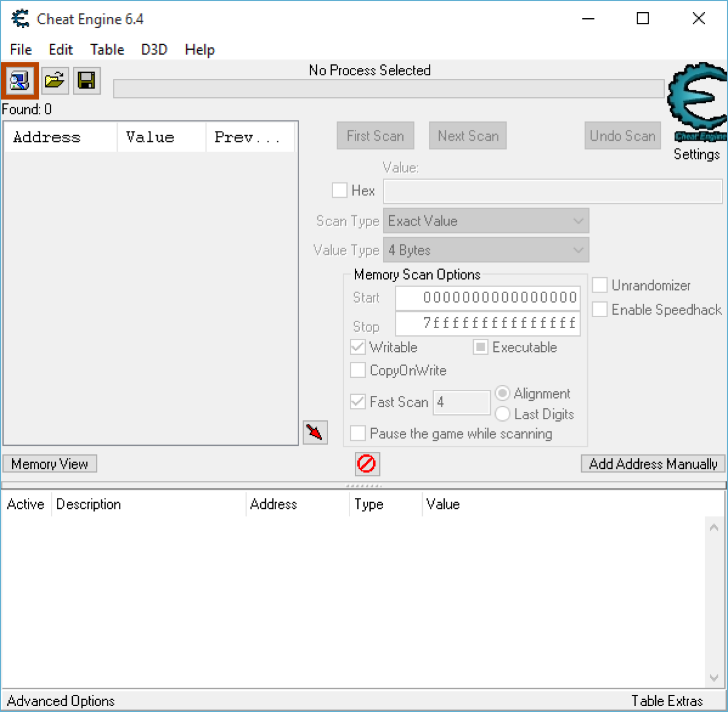Screen dimensions: 728x712
Task: Check Enable Speedhack option
Action: pyautogui.click(x=599, y=309)
